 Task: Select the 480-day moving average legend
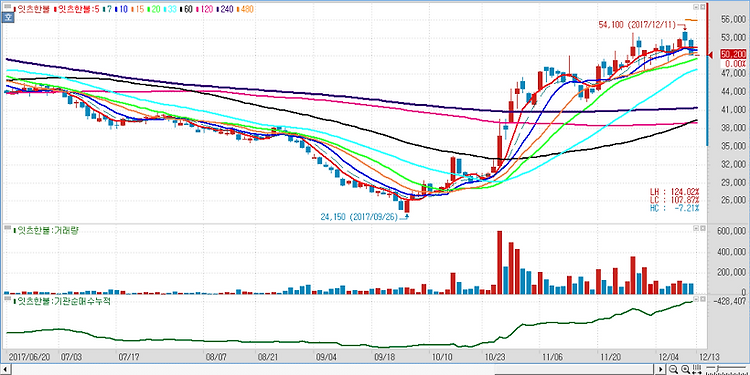245,9
